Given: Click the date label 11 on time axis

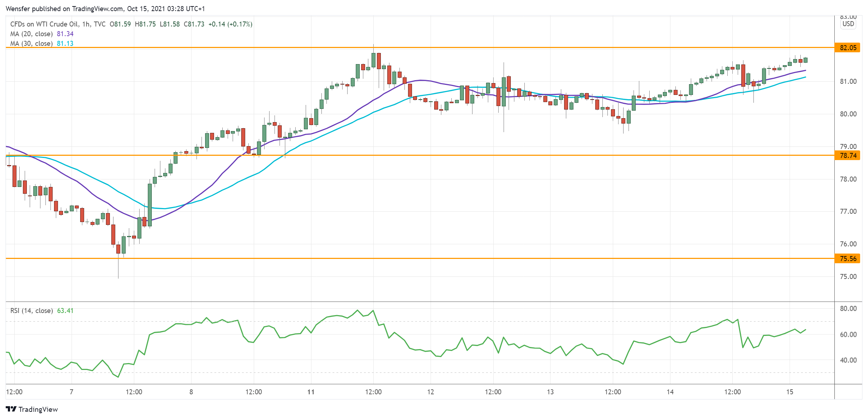Looking at the screenshot, I should [x=311, y=392].
